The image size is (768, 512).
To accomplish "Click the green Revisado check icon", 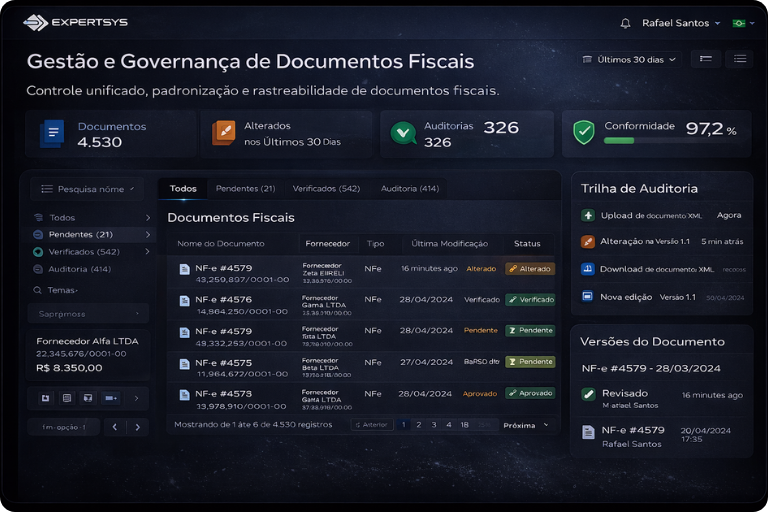I will 588,394.
